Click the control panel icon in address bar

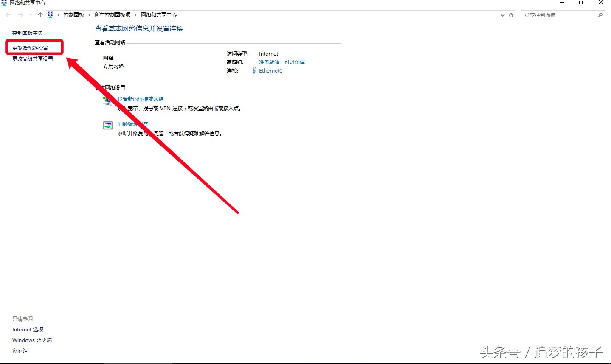[x=51, y=15]
